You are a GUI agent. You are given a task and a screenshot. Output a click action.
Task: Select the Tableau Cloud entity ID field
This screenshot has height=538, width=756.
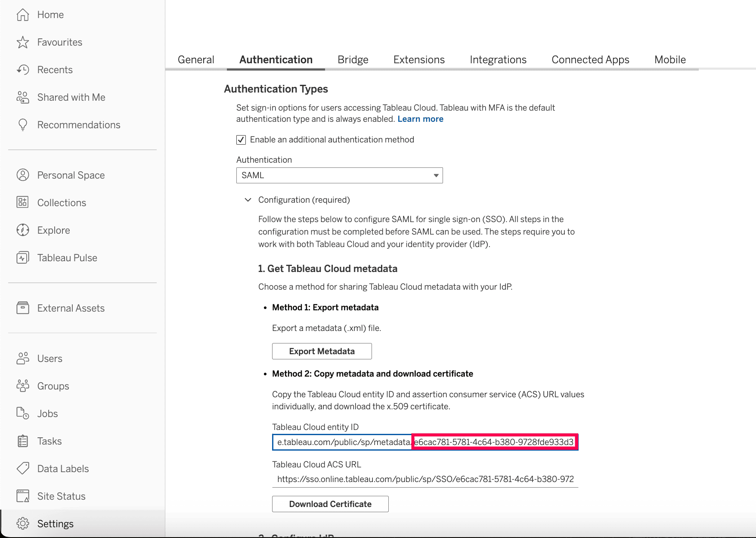[341, 442]
